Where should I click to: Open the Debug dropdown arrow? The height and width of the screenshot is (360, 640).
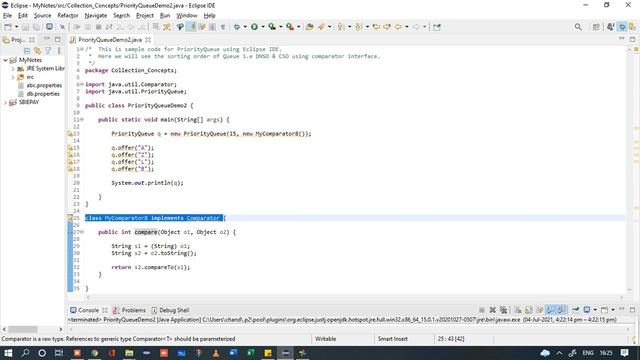[245, 27]
